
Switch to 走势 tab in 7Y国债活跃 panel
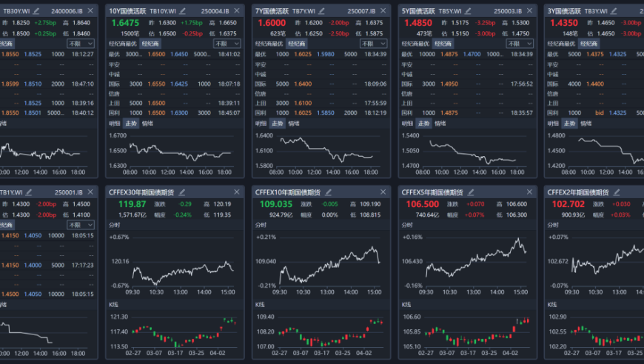pyautogui.click(x=278, y=124)
